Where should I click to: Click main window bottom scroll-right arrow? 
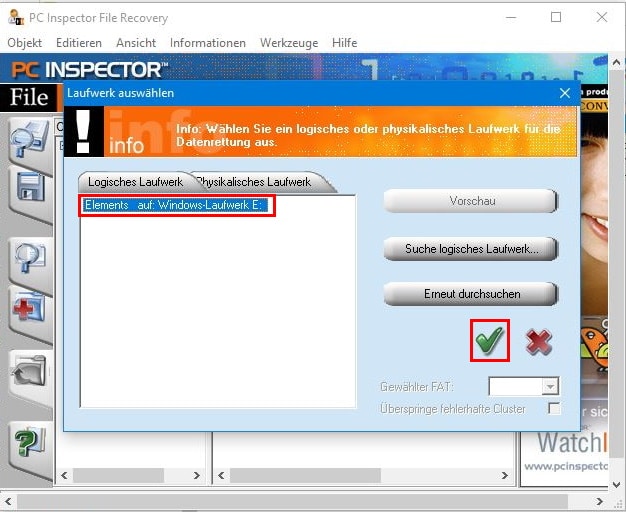pos(600,501)
